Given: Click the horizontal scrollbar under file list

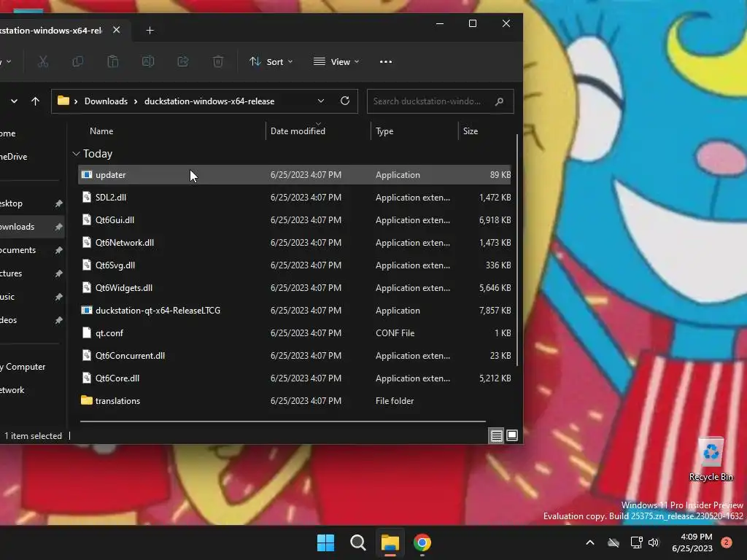Looking at the screenshot, I should [283, 421].
